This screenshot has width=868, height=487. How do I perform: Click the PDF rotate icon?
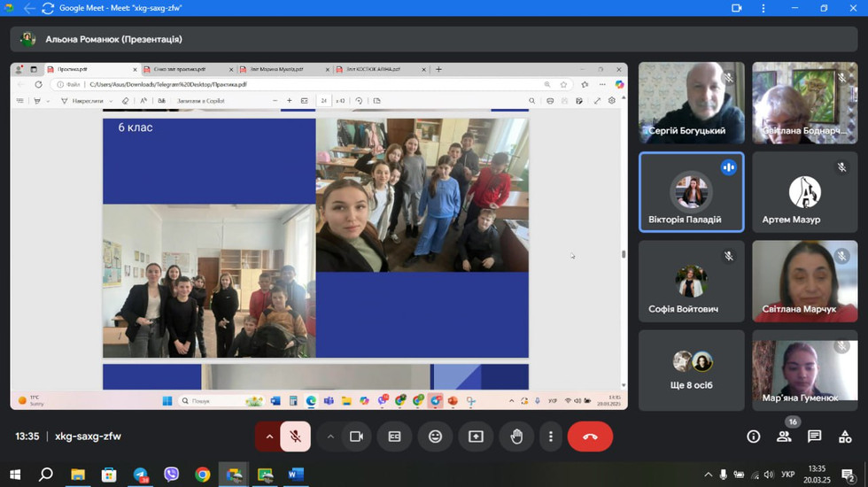click(359, 101)
